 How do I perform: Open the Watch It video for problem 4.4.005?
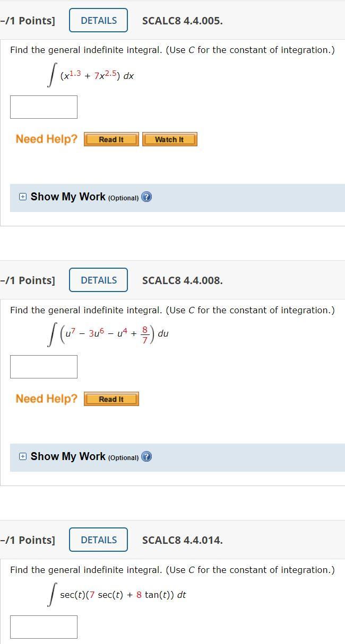click(x=169, y=139)
